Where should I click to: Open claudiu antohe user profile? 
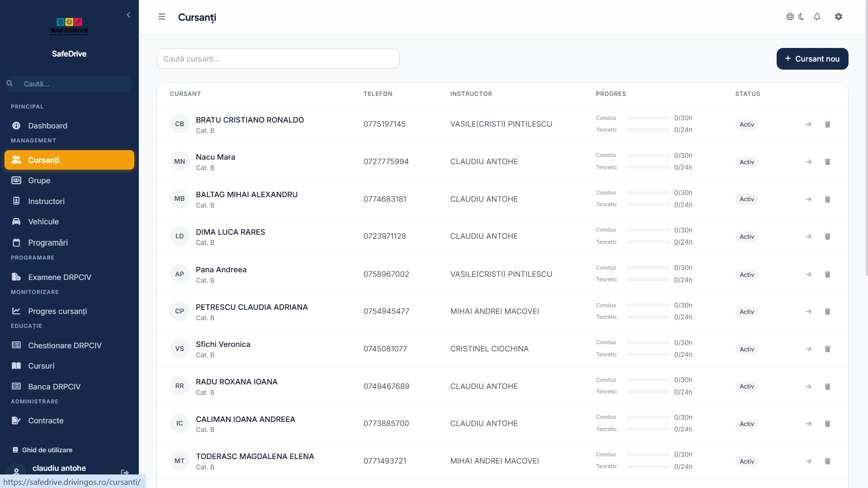[59, 469]
